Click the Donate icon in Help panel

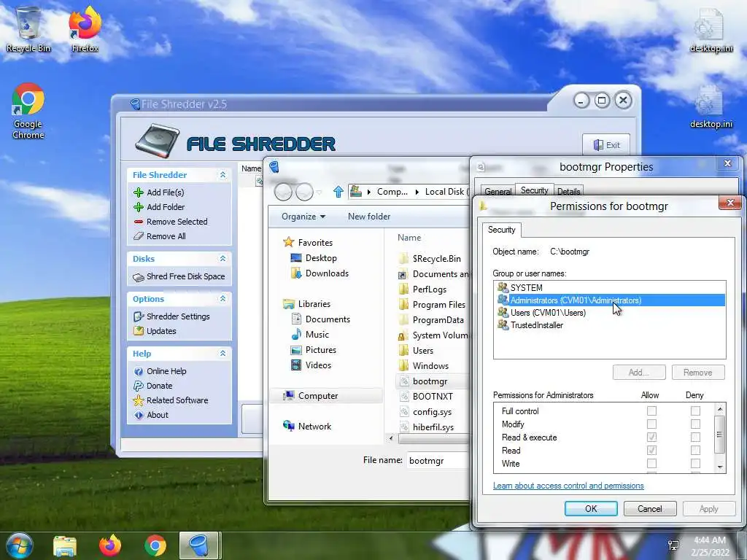point(139,386)
